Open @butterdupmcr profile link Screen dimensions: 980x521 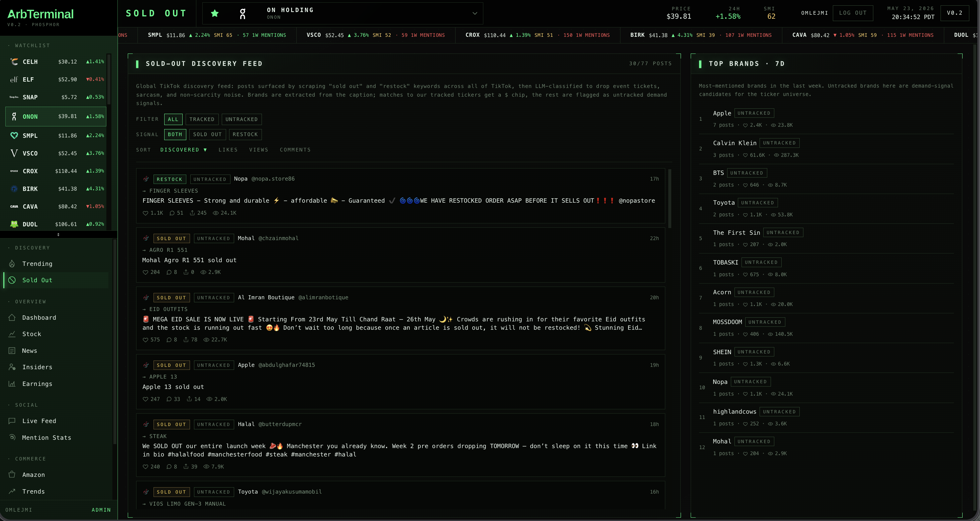(x=280, y=424)
